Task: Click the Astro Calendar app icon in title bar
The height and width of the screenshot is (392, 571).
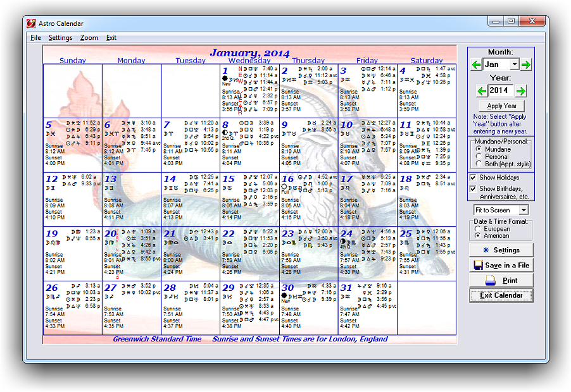Action: coord(31,23)
